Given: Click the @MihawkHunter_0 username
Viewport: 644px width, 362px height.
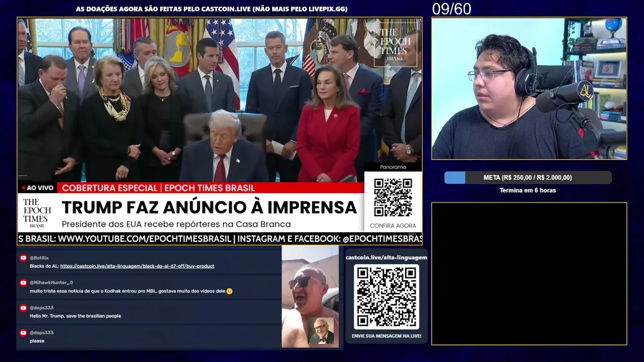Looking at the screenshot, I should (51, 283).
